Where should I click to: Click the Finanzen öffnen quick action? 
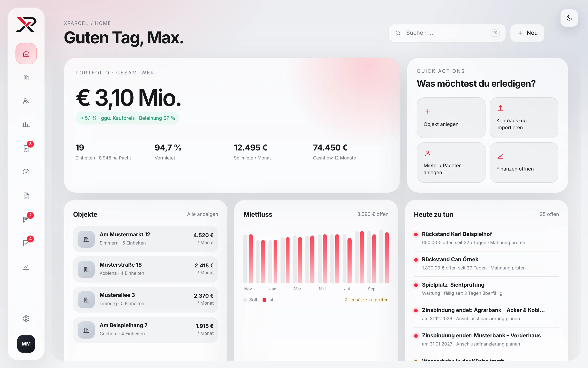point(524,162)
